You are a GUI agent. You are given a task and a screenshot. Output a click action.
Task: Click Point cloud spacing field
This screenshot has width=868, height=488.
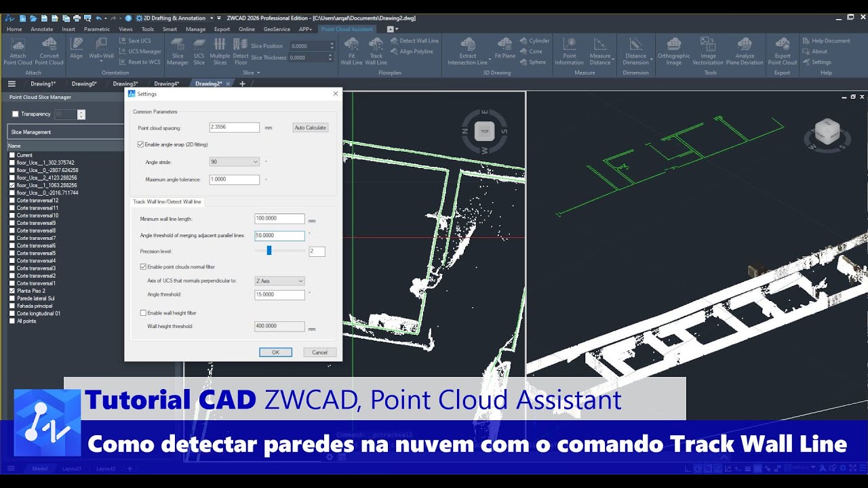coord(234,127)
